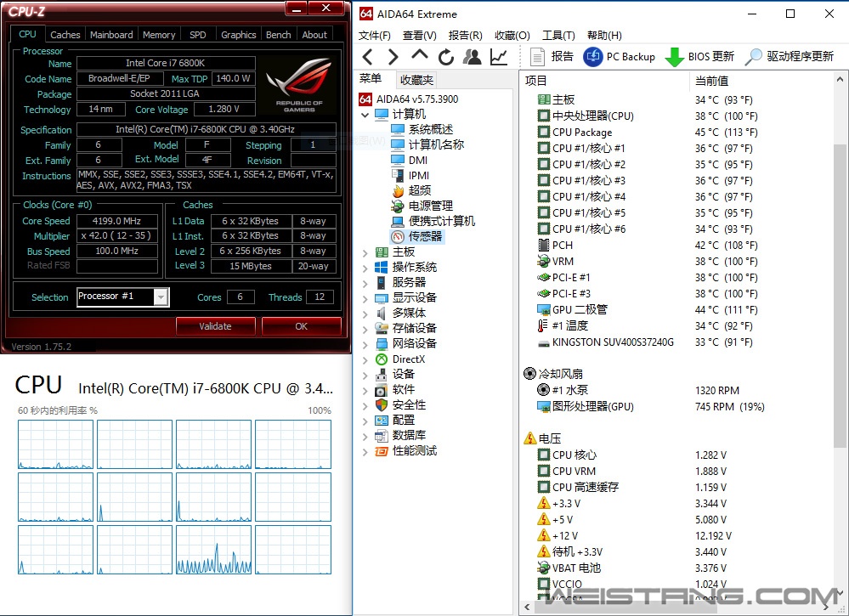This screenshot has height=616, width=849.
Task: Select 超频 overclock item in tree
Action: pos(411,190)
